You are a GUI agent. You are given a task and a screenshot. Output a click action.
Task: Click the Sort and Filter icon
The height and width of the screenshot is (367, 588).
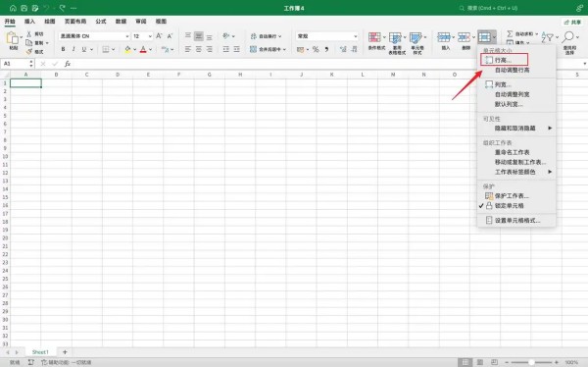548,37
